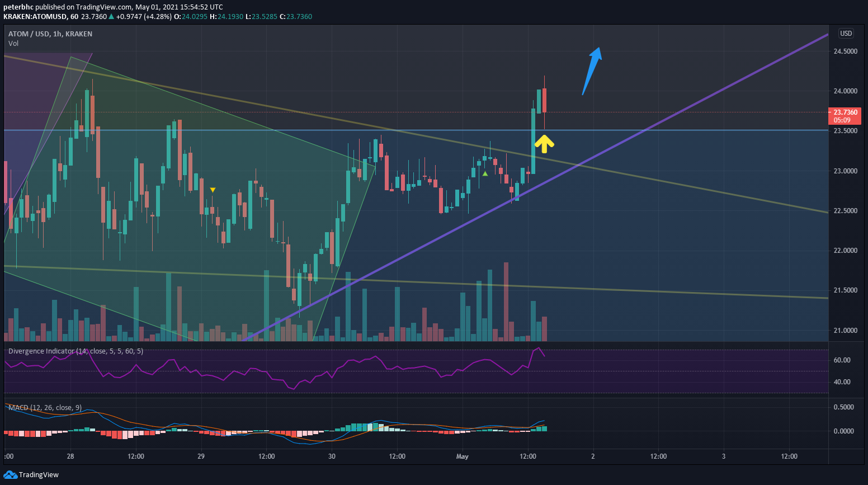Click the Divergence Indicator legend label
This screenshot has height=485, width=868.
(x=76, y=351)
